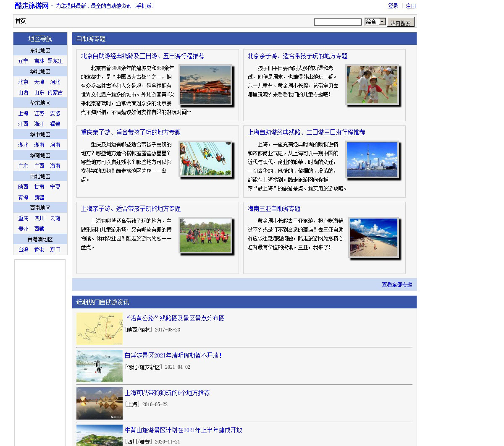Select 江西 in the region navigation
The width and height of the screenshot is (504, 446).
(24, 124)
